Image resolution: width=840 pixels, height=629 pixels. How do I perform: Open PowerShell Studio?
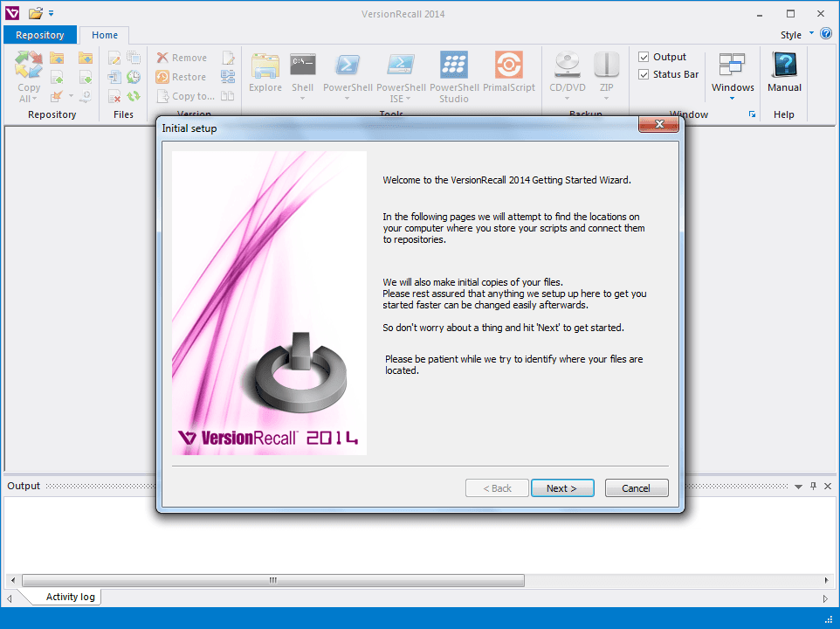click(x=454, y=77)
